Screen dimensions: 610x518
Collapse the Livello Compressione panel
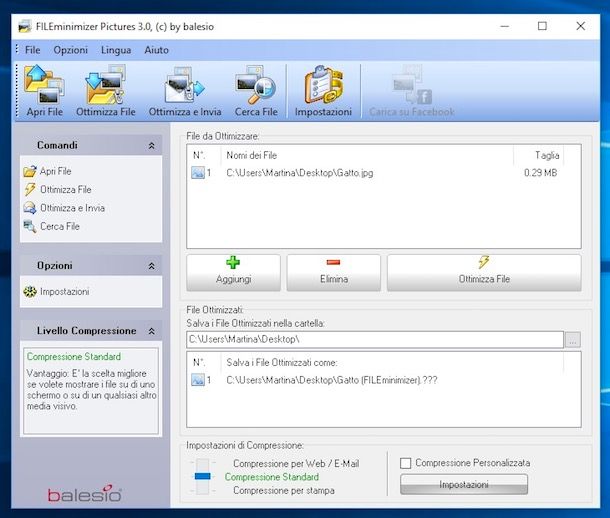(152, 331)
